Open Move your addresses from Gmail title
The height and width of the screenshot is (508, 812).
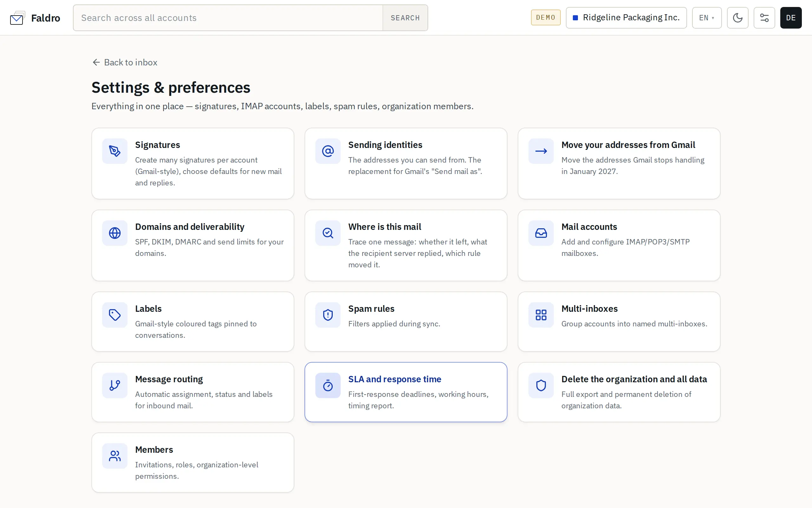pos(628,145)
